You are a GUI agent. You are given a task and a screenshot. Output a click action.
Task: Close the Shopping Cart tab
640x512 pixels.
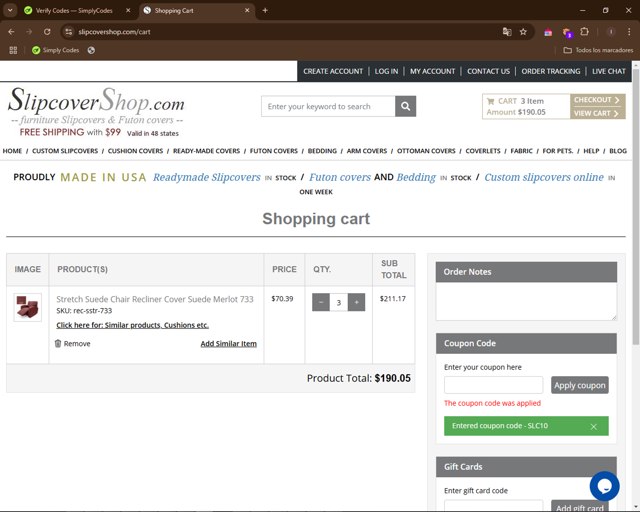(x=247, y=11)
